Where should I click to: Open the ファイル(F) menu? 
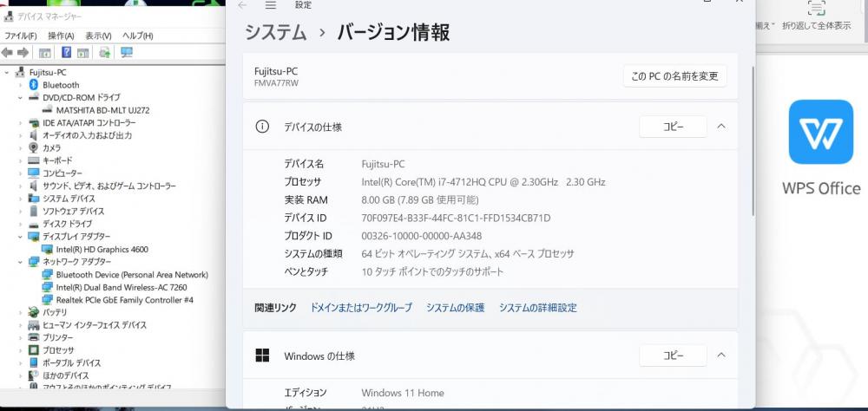21,36
